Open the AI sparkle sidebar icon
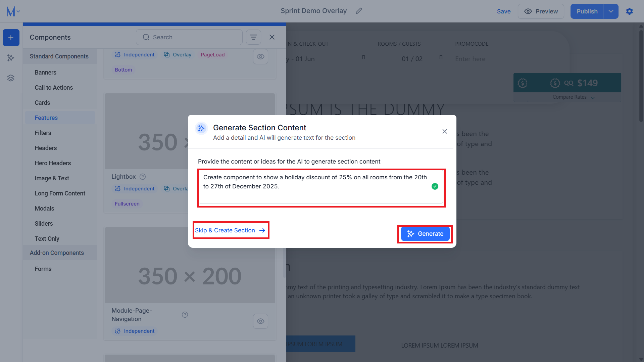The image size is (644, 362). coord(11,58)
